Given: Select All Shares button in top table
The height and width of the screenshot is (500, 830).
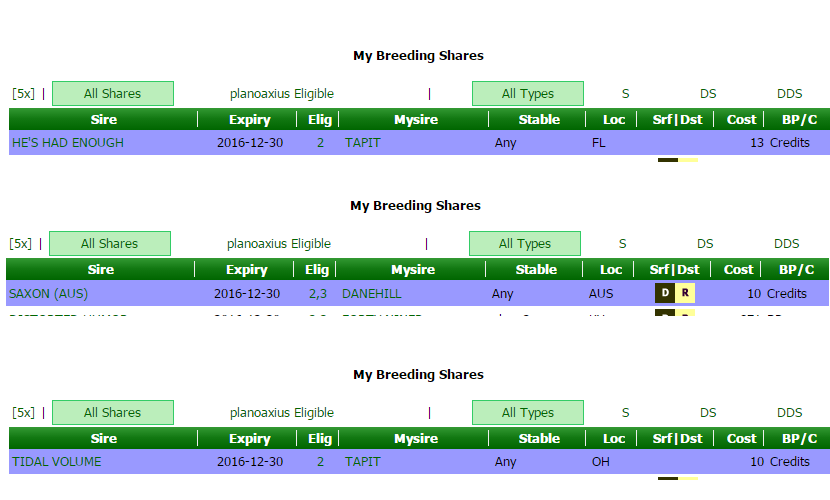Looking at the screenshot, I should 113,94.
